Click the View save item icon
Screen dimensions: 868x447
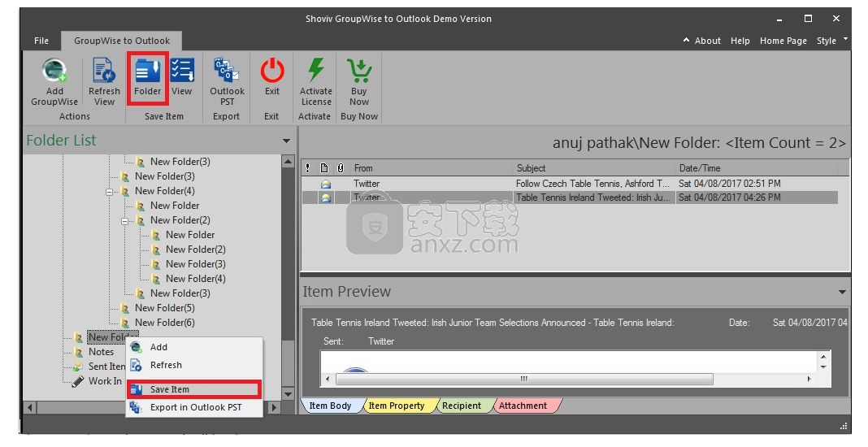pyautogui.click(x=182, y=71)
